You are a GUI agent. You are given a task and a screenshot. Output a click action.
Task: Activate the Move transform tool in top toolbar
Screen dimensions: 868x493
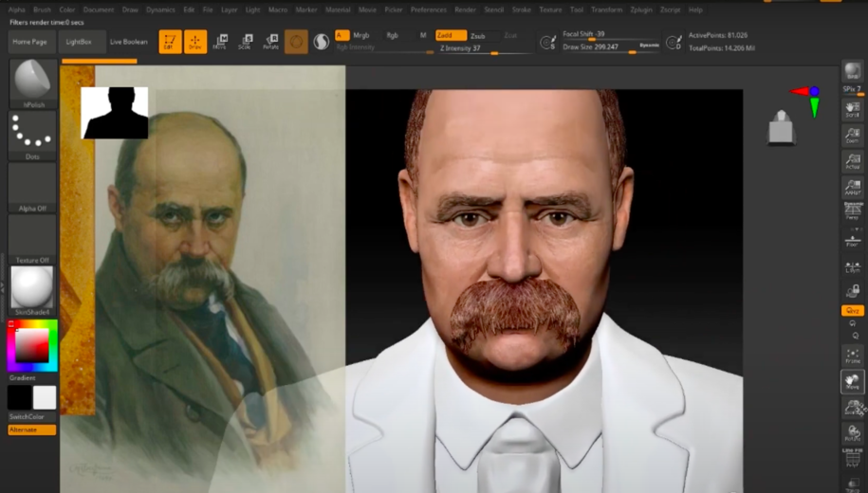(x=220, y=42)
